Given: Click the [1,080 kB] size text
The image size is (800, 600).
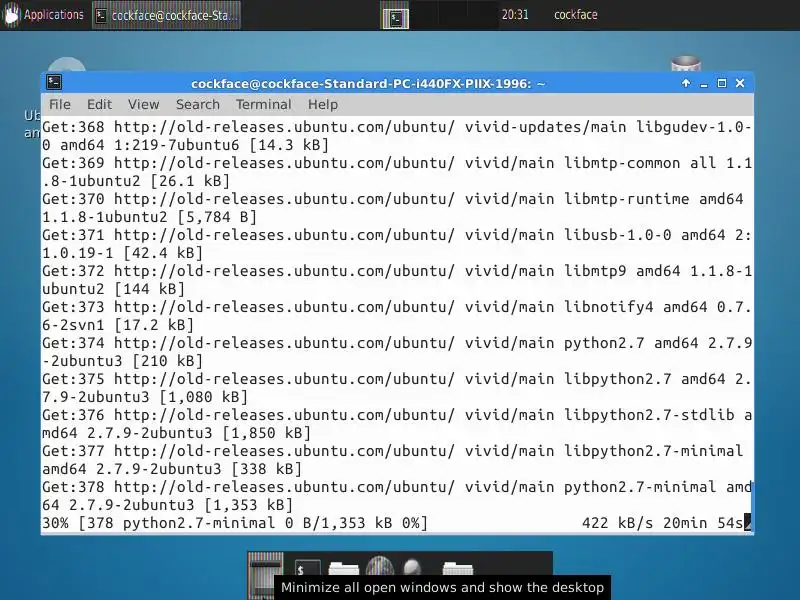Looking at the screenshot, I should (x=204, y=396).
